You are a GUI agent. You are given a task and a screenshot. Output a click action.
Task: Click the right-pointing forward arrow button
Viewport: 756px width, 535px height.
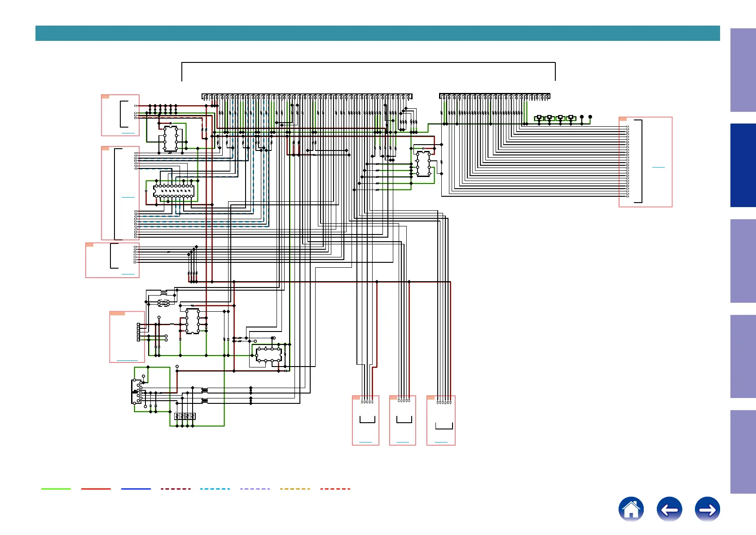[708, 509]
